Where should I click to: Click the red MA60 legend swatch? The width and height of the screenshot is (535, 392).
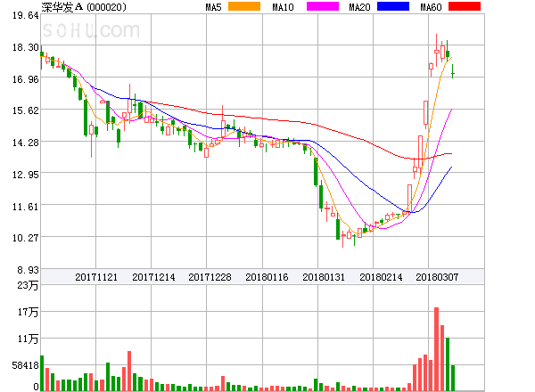(465, 6)
